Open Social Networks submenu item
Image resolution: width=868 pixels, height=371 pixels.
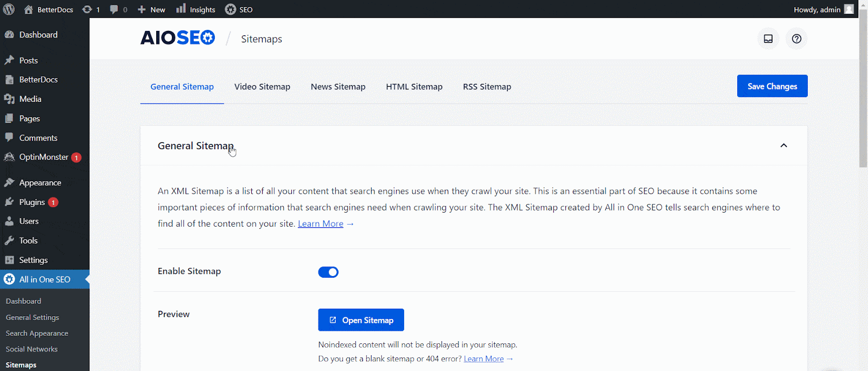pos(31,349)
